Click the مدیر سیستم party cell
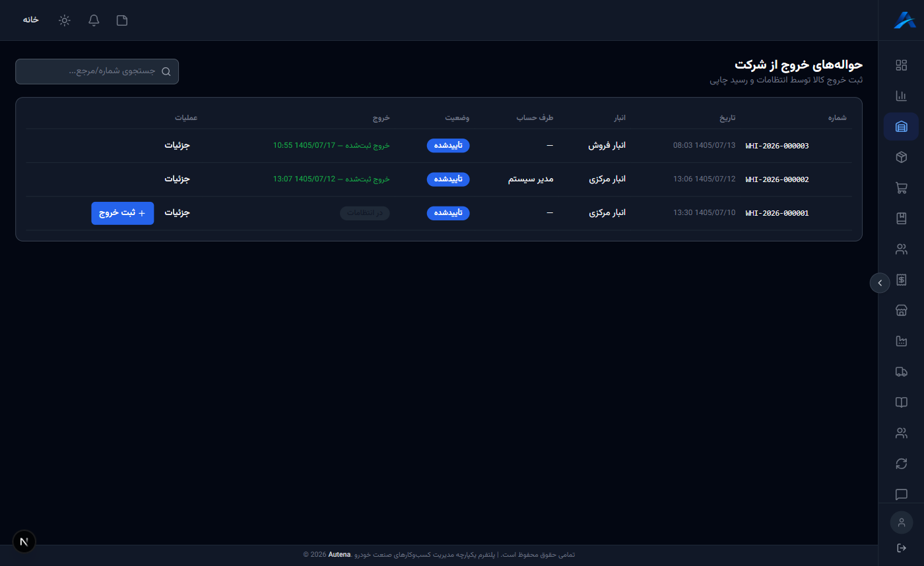Screen dimensions: 924x566 [x=531, y=179]
